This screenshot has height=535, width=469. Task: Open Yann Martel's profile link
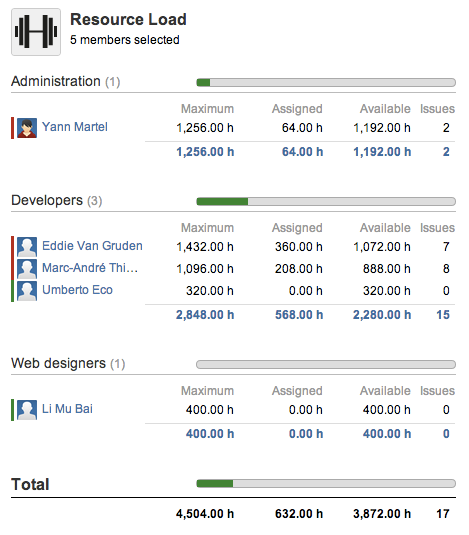pos(75,127)
